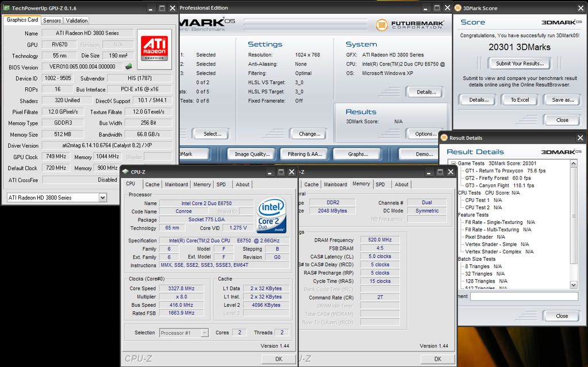This screenshot has height=367, width=588.
Task: Click the CPU-Z title bar app icon
Action: coord(125,172)
